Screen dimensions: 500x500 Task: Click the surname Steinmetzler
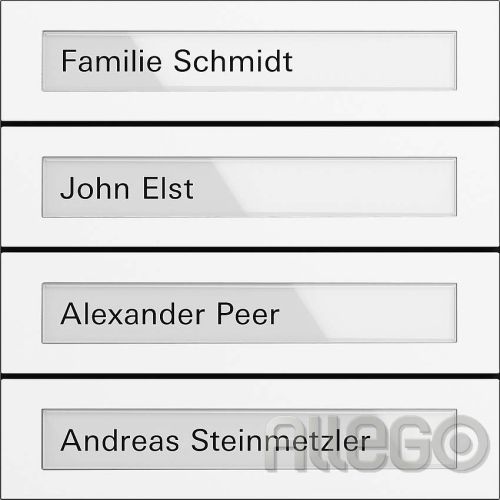(x=281, y=440)
